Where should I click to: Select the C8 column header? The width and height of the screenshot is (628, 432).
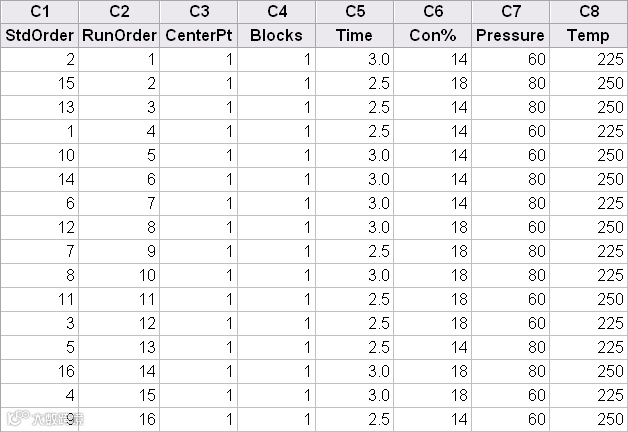point(589,11)
